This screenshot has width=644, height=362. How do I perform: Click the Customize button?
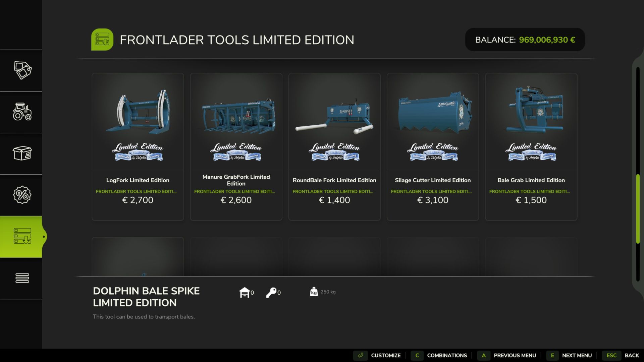(377, 355)
